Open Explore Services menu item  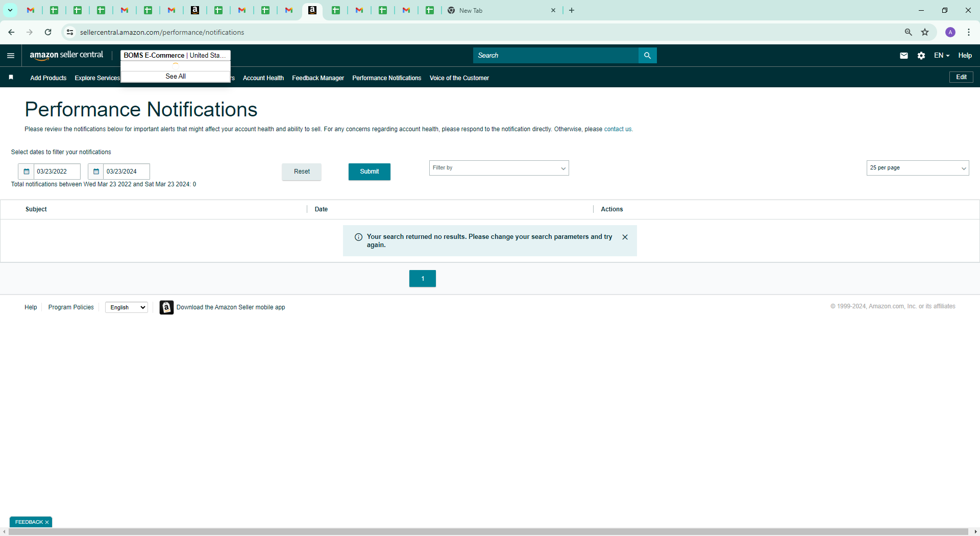(x=97, y=78)
